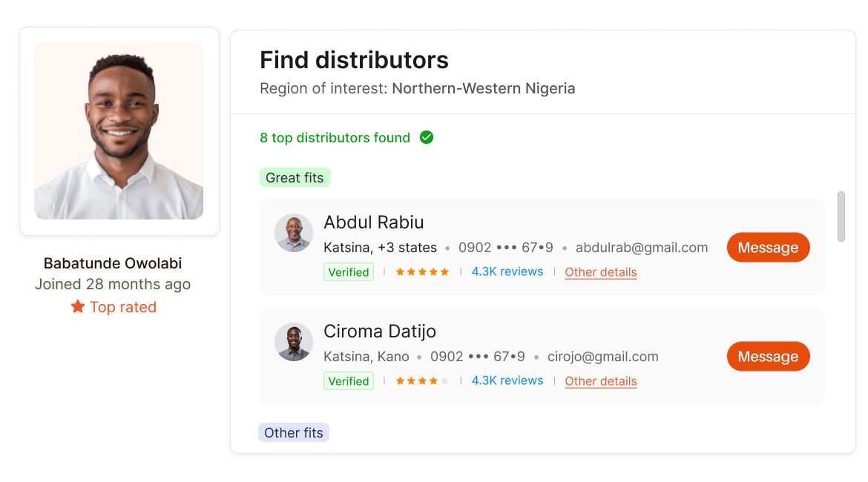Click the green checkmark beside distributors found
868x482 pixels.
(x=426, y=137)
